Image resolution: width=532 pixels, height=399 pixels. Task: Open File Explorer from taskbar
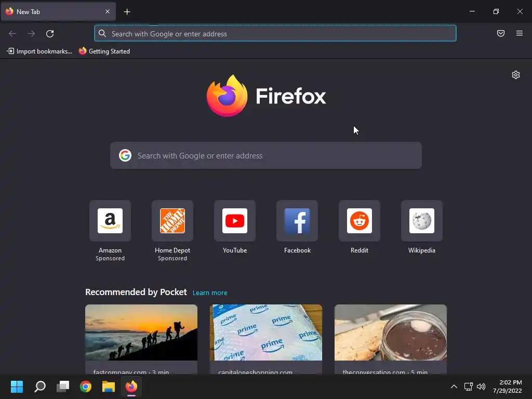coord(109,387)
